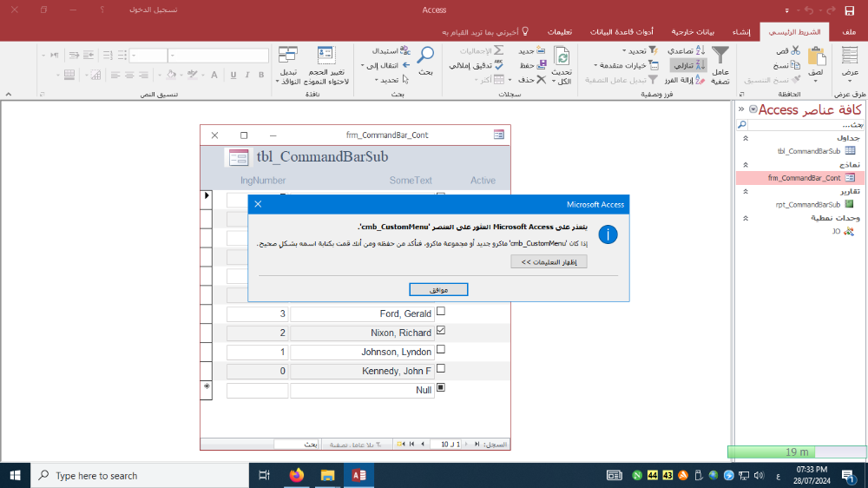Image resolution: width=868 pixels, height=488 pixels.
Task: Click the بحث (Find) magnifier icon
Action: [x=425, y=56]
